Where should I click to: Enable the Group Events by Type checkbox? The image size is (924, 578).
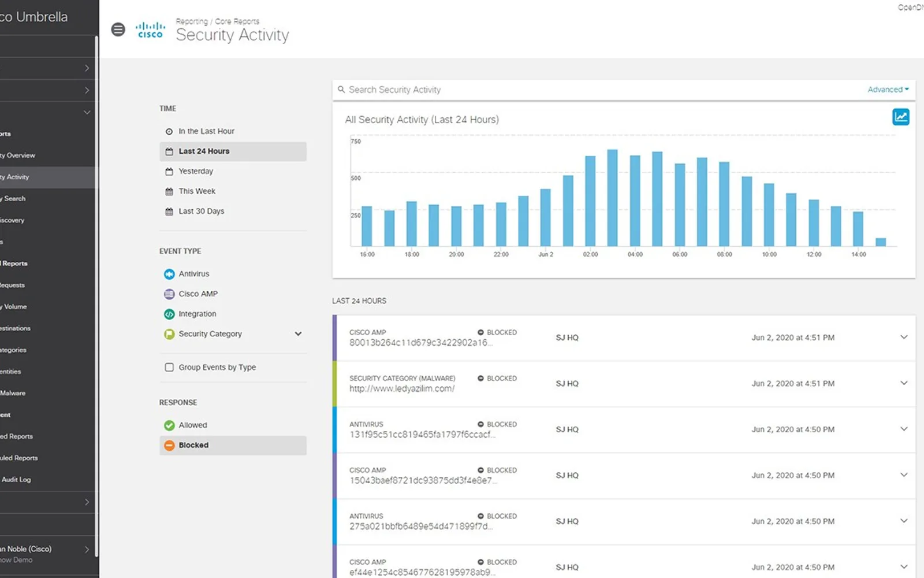click(x=169, y=367)
